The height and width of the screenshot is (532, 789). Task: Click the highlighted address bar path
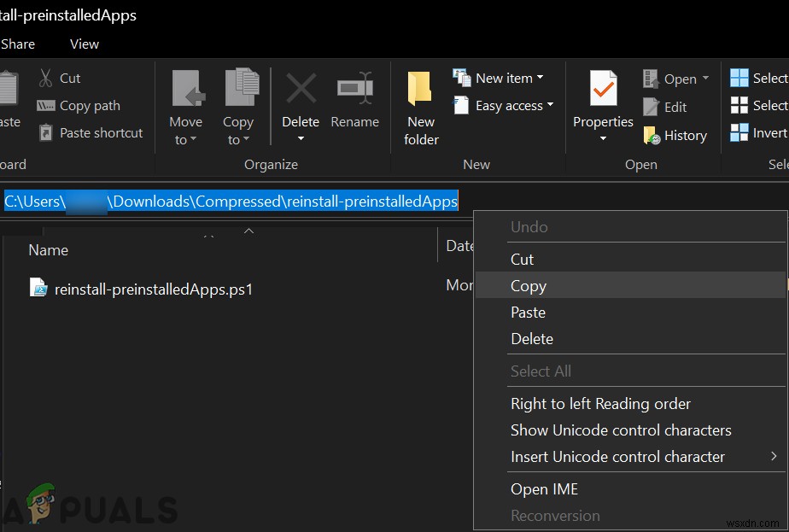click(231, 202)
